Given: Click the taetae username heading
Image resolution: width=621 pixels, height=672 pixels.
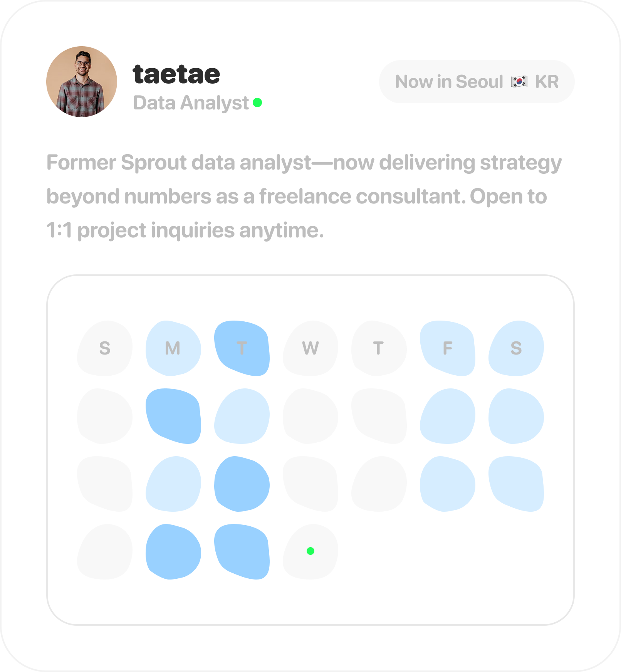Looking at the screenshot, I should tap(176, 74).
